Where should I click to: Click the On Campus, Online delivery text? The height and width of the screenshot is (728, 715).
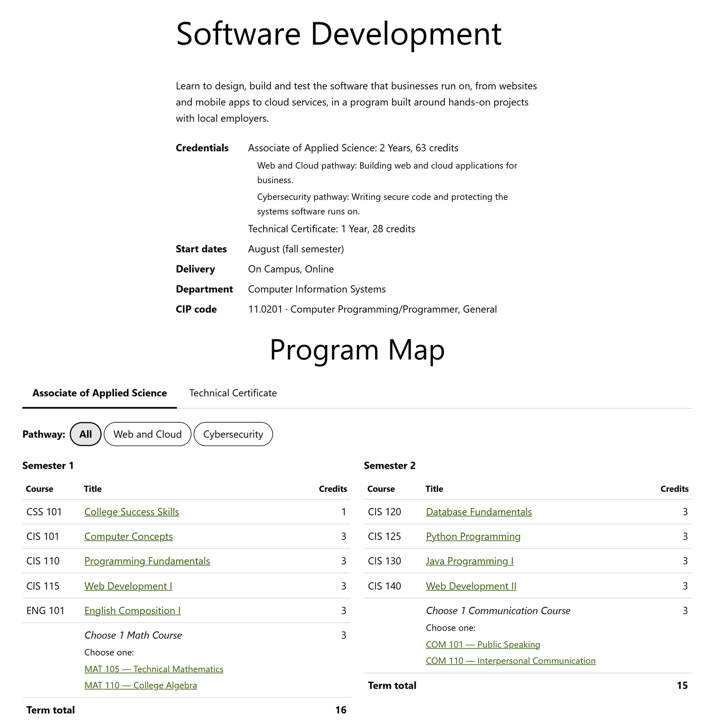pyautogui.click(x=291, y=269)
